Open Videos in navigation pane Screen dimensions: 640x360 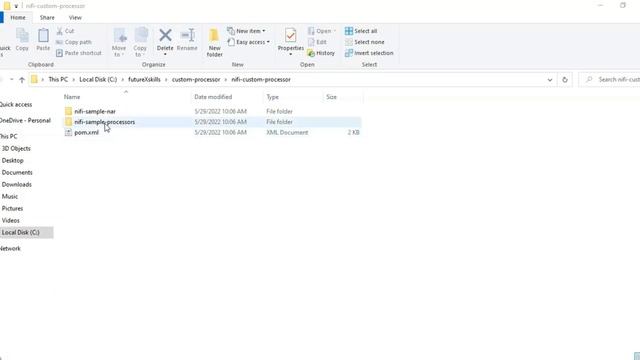point(11,220)
